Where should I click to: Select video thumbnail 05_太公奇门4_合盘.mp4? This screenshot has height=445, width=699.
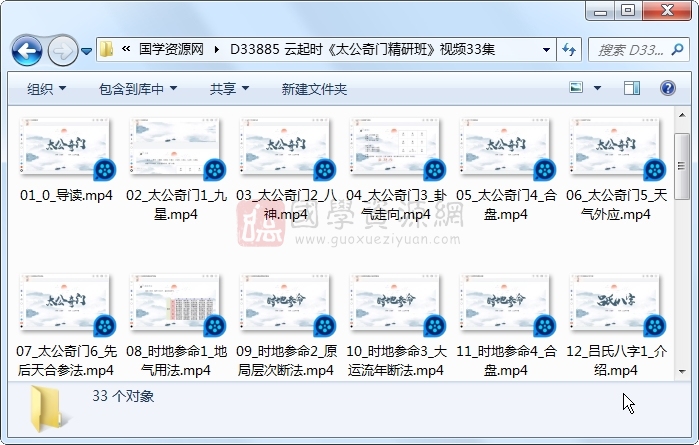tap(506, 147)
